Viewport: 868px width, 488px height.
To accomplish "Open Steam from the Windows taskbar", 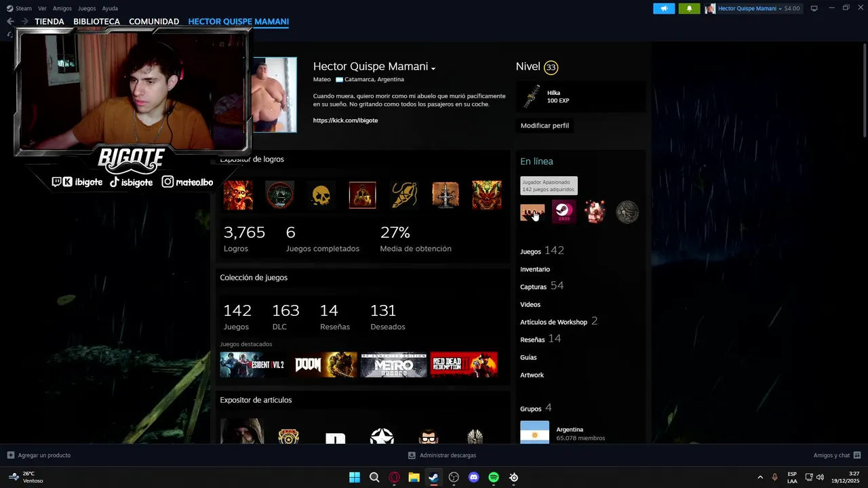I will 433,477.
